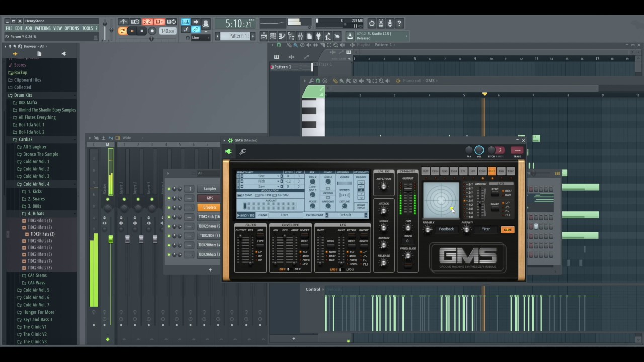This screenshot has height=362, width=644.
Task: Toggle pattern/song mode button
Action: click(x=122, y=31)
